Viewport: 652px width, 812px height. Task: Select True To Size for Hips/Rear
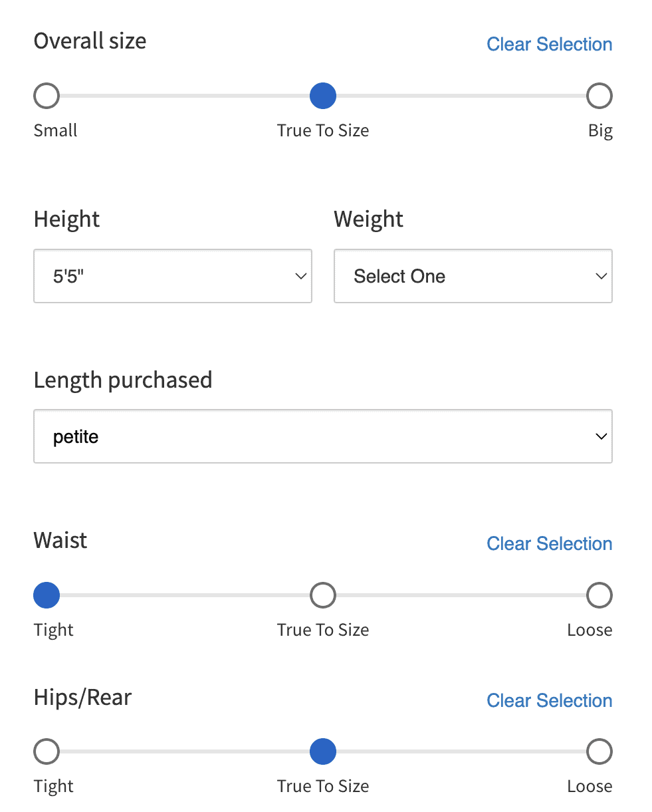click(323, 753)
